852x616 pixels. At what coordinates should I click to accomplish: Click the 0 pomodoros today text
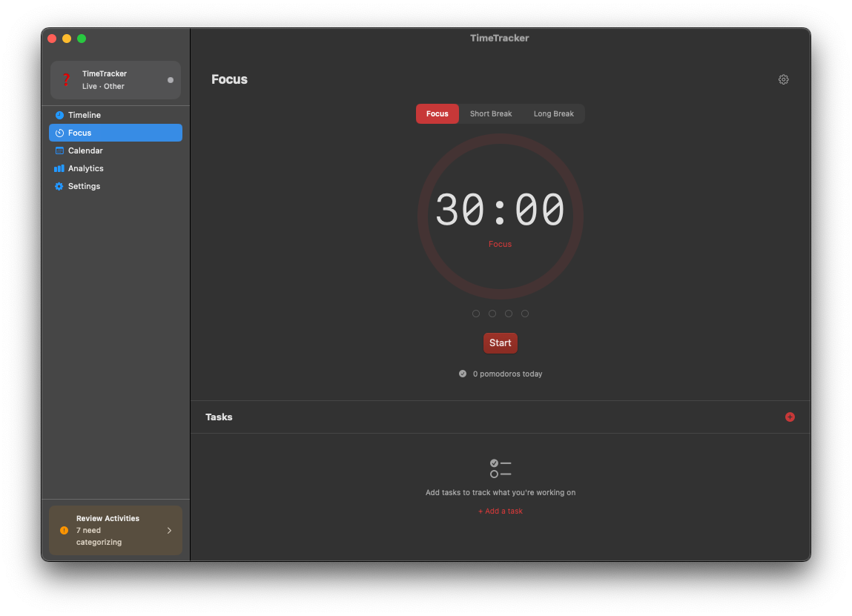coord(507,374)
